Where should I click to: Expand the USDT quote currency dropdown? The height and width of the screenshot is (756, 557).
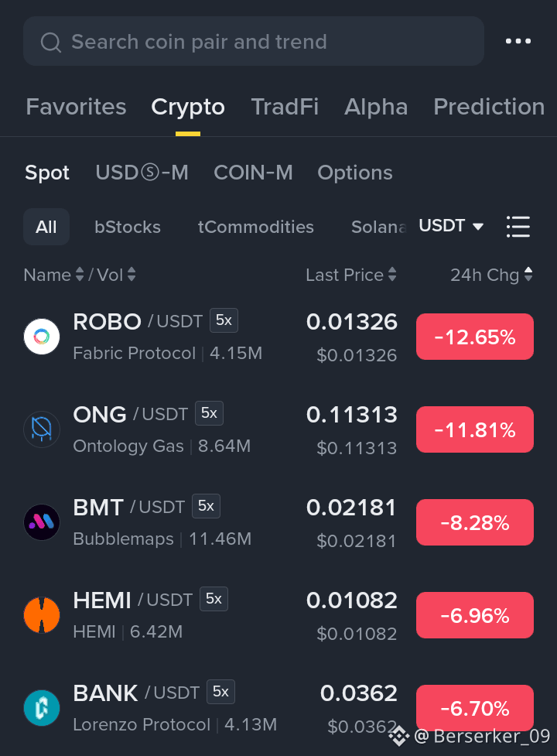pyautogui.click(x=451, y=226)
